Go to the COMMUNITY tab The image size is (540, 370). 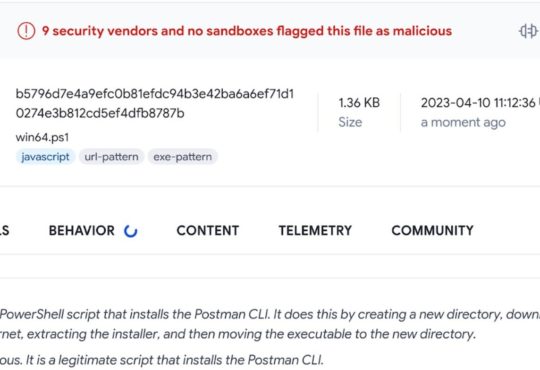[x=432, y=230]
